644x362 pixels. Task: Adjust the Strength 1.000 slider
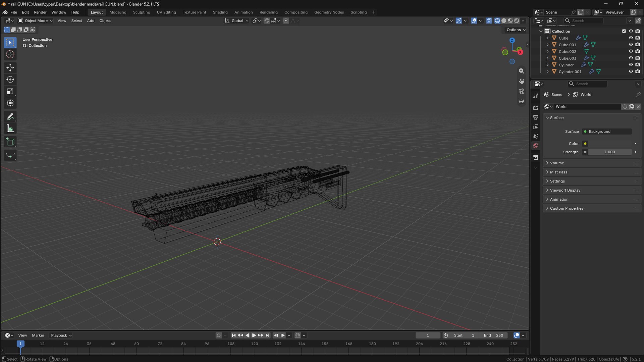coord(610,152)
